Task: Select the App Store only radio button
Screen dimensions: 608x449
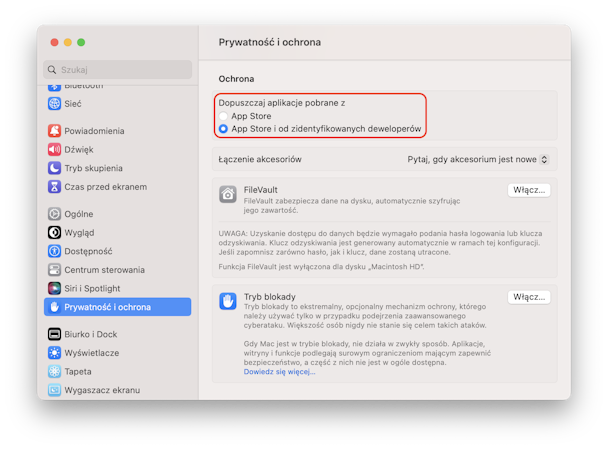Action: [x=223, y=116]
